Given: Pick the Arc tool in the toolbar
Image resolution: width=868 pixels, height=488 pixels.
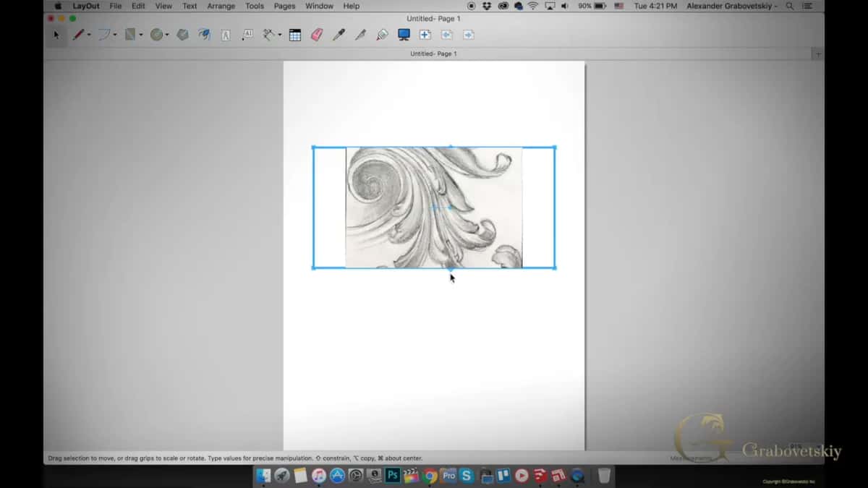Looking at the screenshot, I should tap(104, 35).
